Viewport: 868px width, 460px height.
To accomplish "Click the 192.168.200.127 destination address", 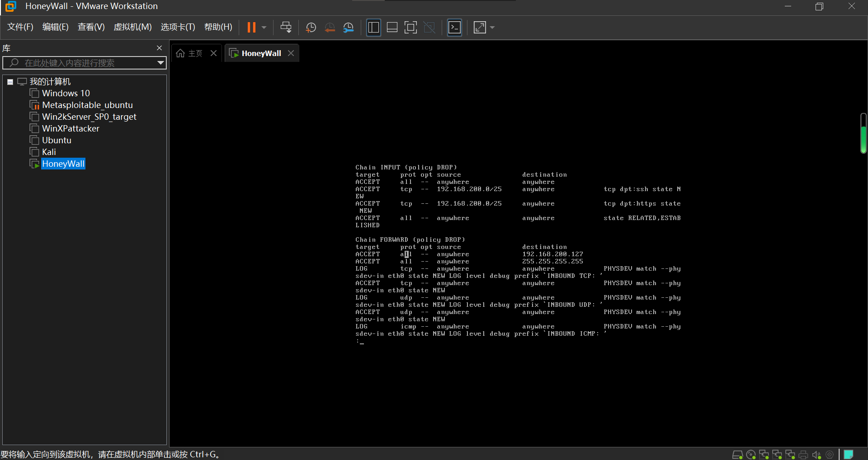I will 552,254.
